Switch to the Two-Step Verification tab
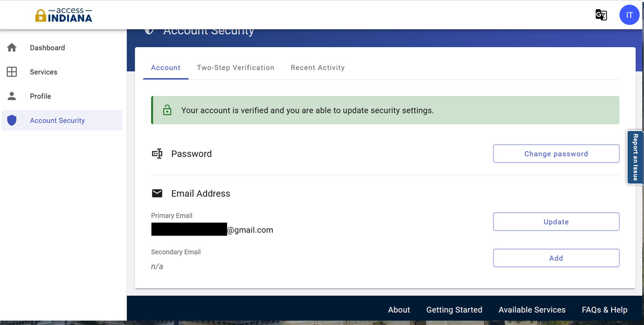Viewport: 644px width, 325px height. 236,68
